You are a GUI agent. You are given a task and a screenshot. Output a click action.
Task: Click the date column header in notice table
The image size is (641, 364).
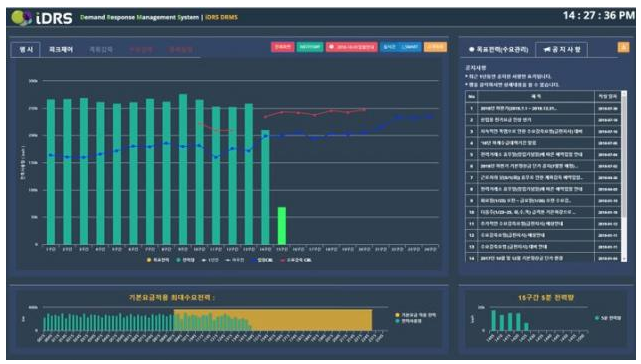(607, 97)
